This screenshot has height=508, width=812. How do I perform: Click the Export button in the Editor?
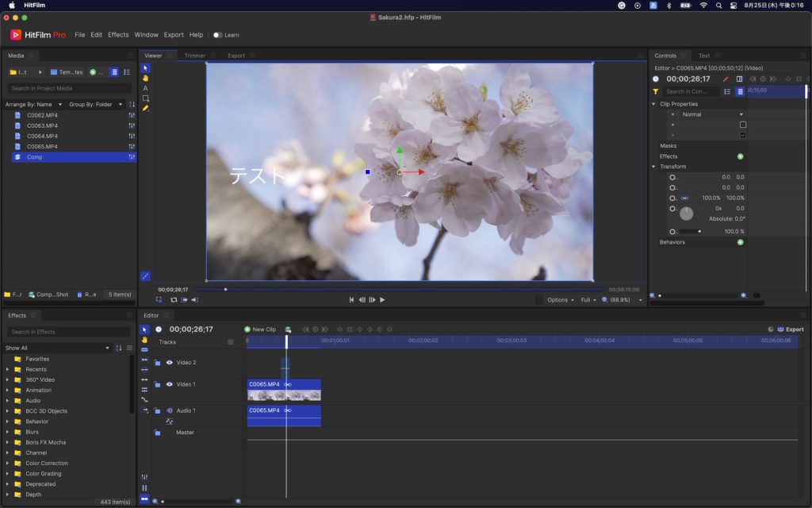790,329
